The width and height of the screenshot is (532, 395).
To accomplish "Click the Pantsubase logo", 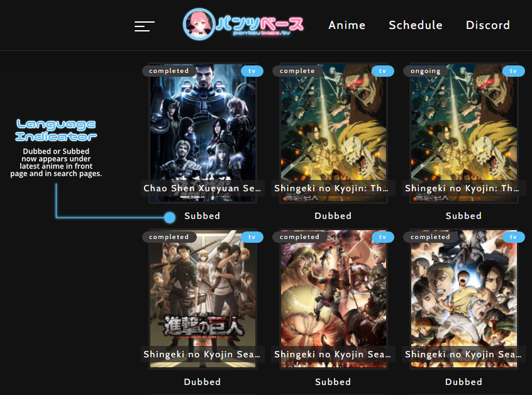I will pos(243,25).
